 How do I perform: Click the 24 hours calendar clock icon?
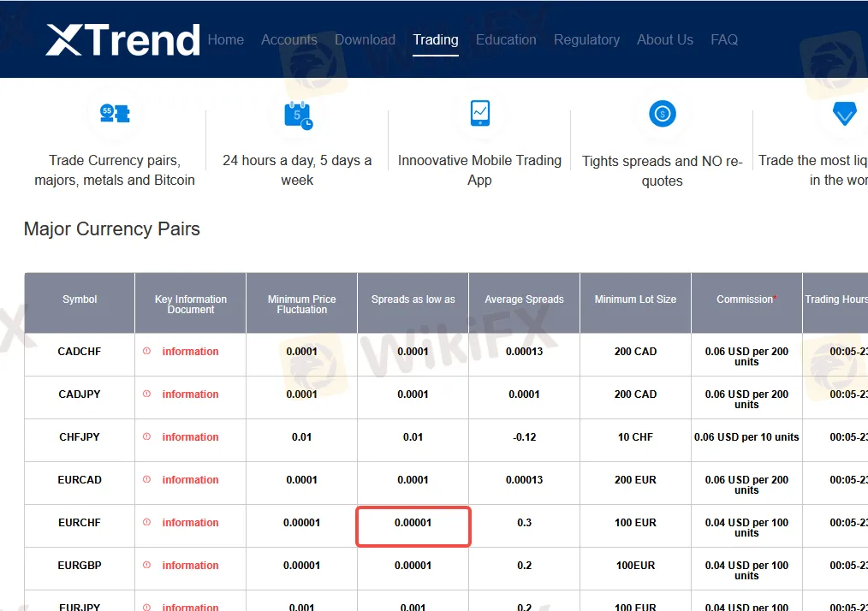(298, 114)
